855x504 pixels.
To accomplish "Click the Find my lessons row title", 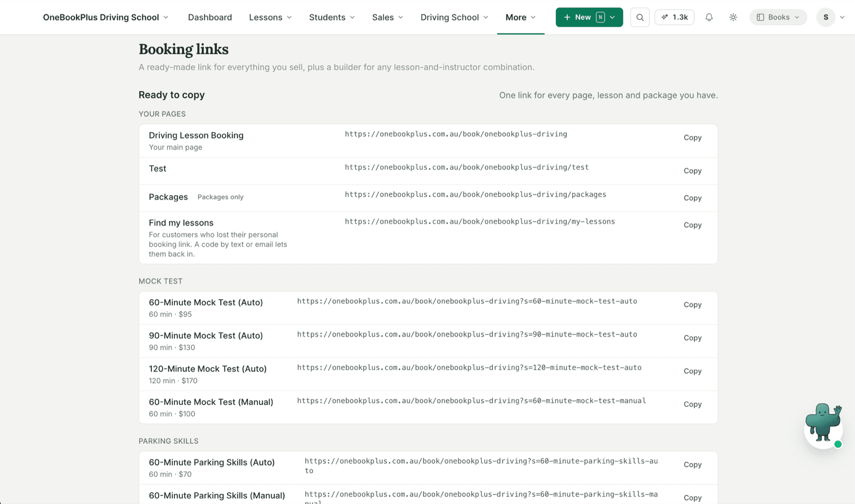I will [x=181, y=223].
